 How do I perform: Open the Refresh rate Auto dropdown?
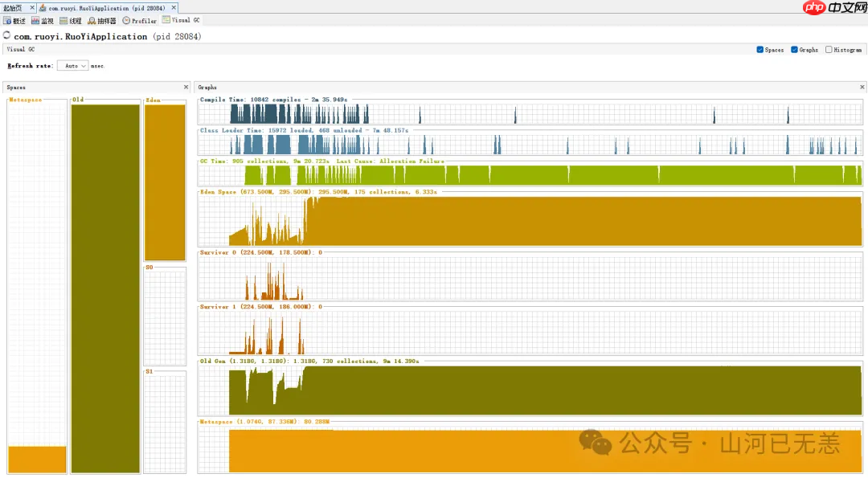pos(73,66)
